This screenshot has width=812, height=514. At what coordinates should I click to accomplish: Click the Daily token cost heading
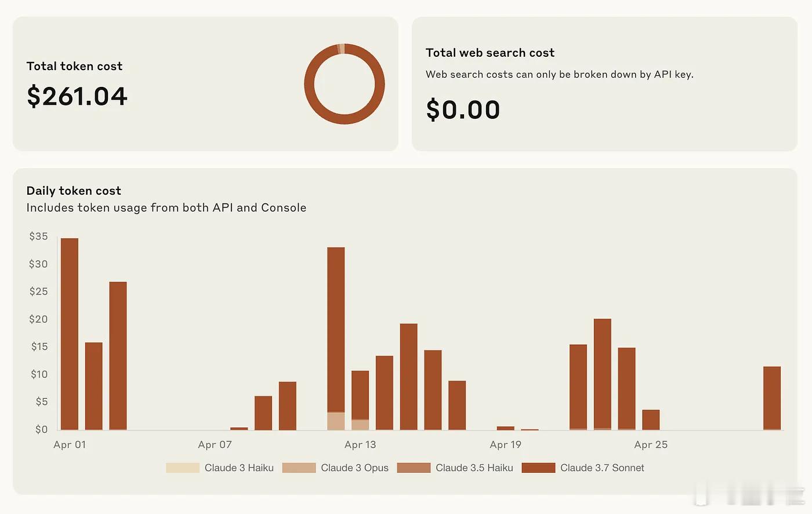tap(74, 191)
